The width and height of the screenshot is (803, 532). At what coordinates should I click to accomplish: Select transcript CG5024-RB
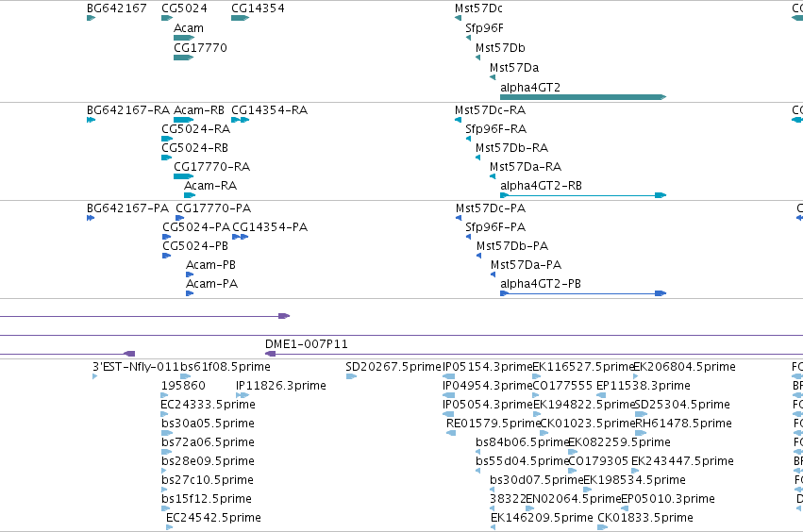point(194,148)
